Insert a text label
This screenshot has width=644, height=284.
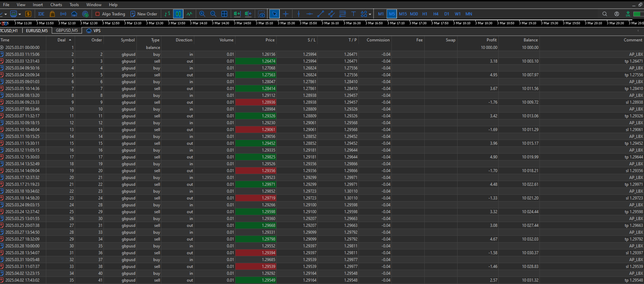[353, 14]
